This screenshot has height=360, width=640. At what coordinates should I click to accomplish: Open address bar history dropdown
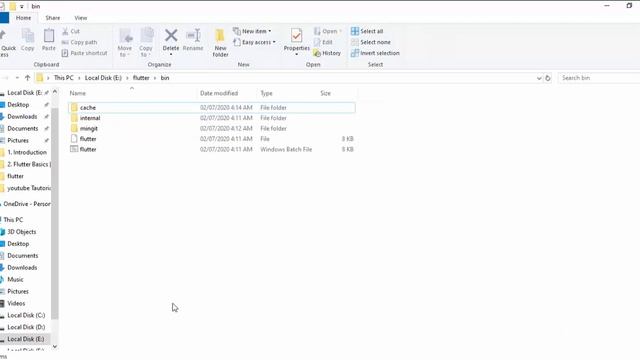point(539,78)
